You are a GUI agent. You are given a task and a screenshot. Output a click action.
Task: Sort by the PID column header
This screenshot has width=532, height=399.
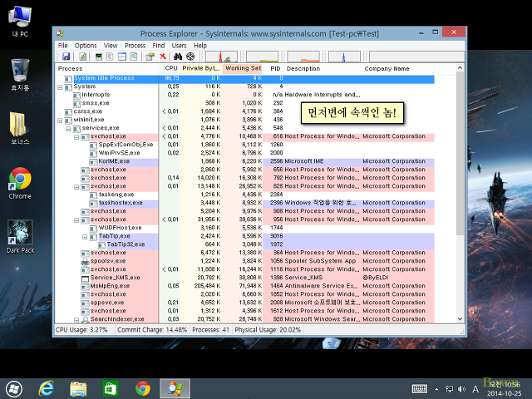273,68
